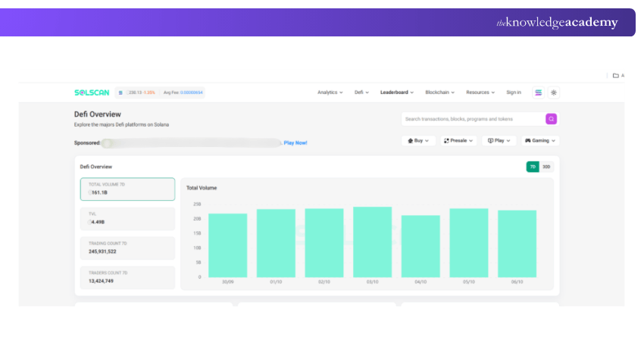644x341 pixels.
Task: Click the purple search button icon
Action: pos(551,119)
